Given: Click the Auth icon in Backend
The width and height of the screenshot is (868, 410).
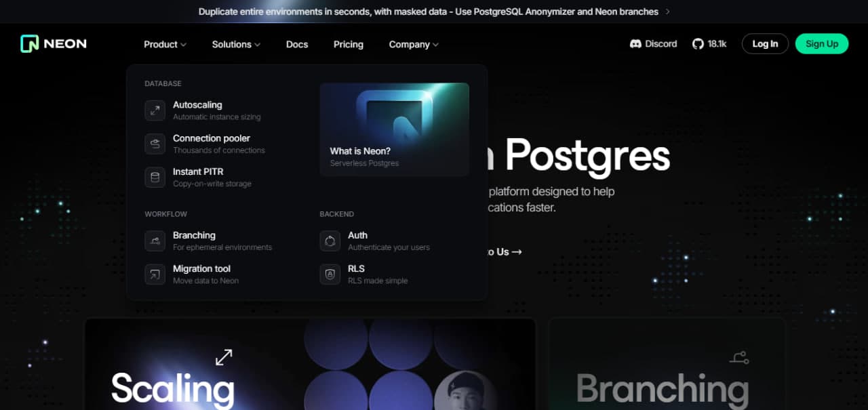Looking at the screenshot, I should pyautogui.click(x=330, y=241).
